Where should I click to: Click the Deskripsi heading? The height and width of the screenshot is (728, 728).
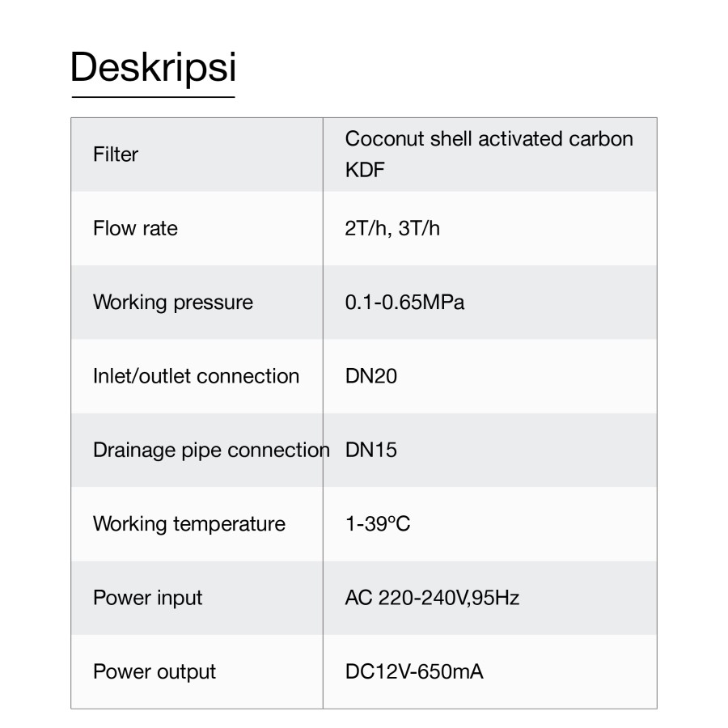pyautogui.click(x=153, y=67)
